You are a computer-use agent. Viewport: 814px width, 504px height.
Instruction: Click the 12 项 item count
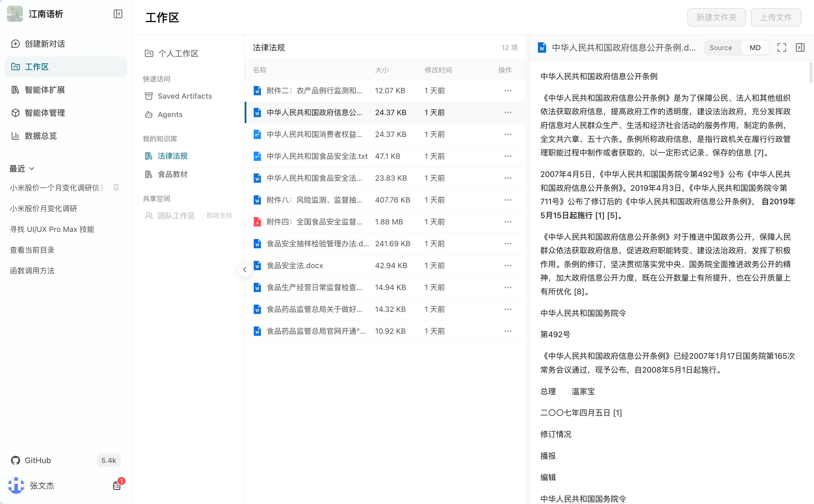coord(509,48)
